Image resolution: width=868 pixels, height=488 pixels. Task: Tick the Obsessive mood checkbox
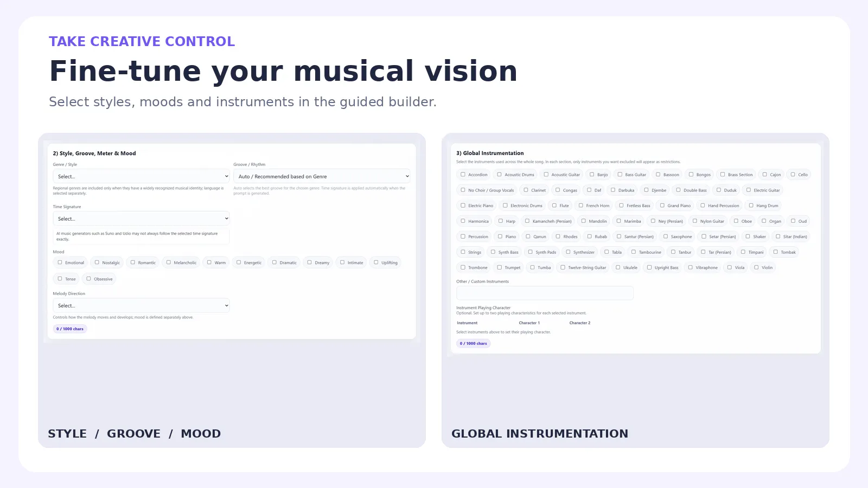88,279
